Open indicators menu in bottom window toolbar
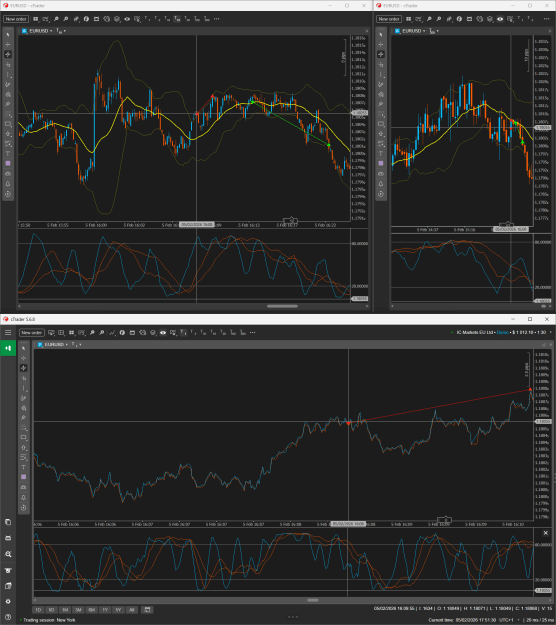 pyautogui.click(x=122, y=332)
